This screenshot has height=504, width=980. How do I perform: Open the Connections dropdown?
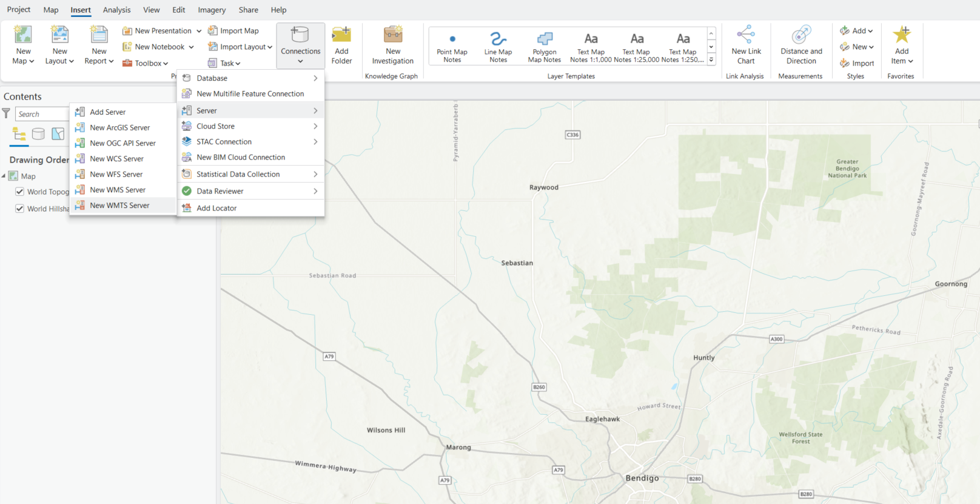(x=300, y=45)
